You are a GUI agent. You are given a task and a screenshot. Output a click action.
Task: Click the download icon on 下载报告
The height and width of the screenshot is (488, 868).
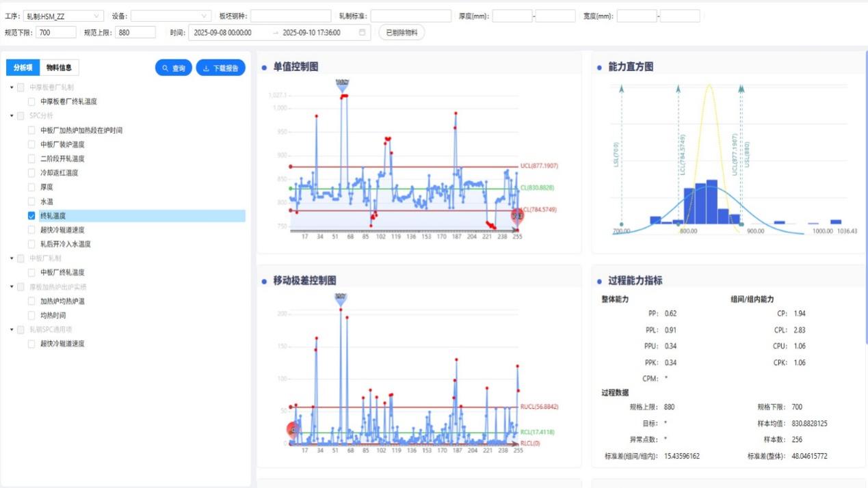tap(206, 68)
